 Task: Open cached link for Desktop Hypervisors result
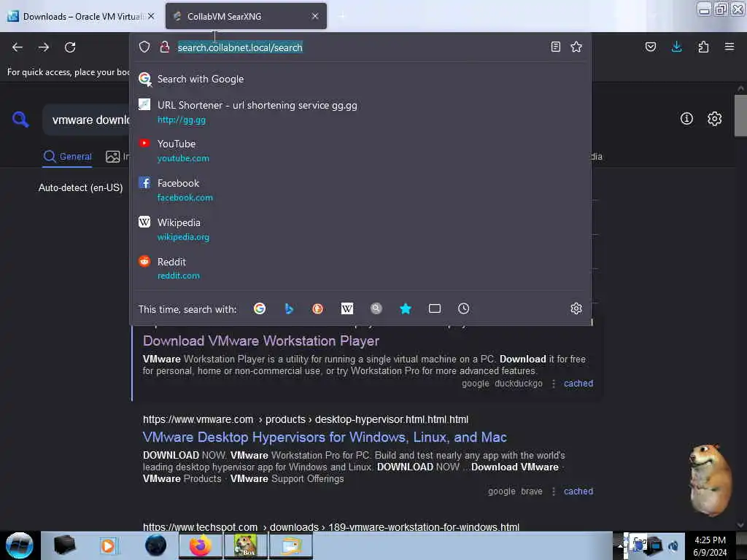578,491
